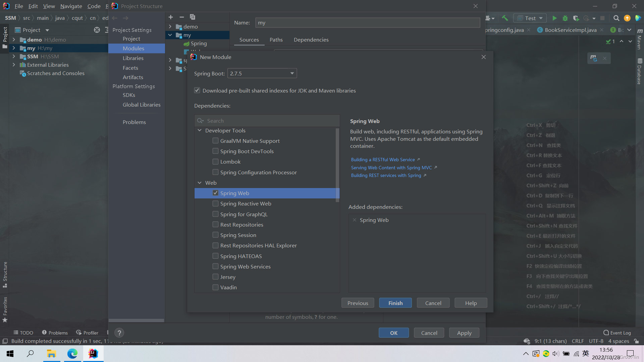This screenshot has height=362, width=644.
Task: Expand External Libraries in project tree
Action: (14, 65)
